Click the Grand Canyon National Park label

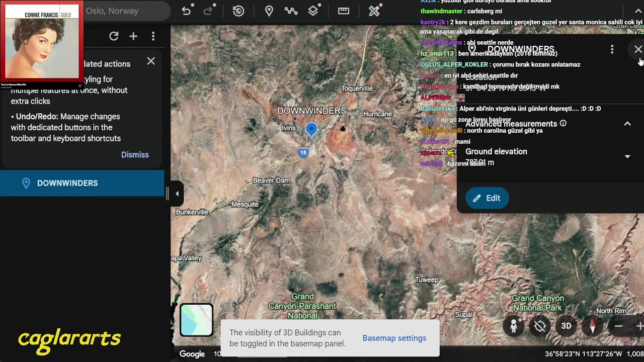[538, 303]
